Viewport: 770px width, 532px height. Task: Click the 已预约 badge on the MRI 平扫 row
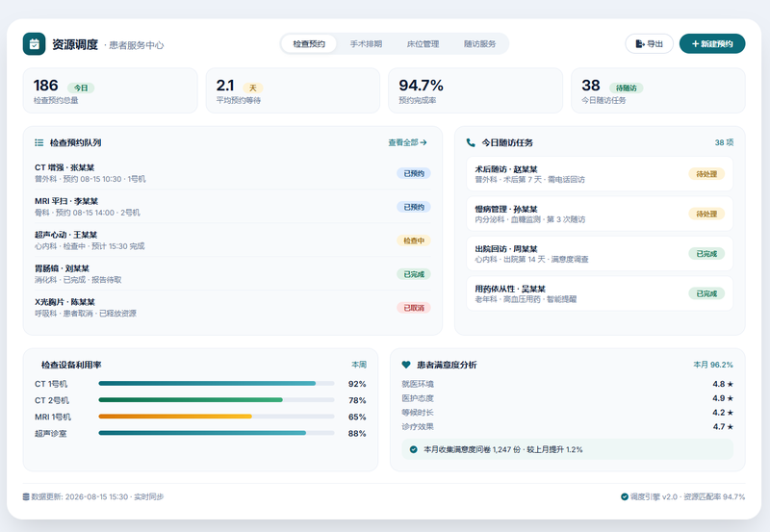click(414, 207)
